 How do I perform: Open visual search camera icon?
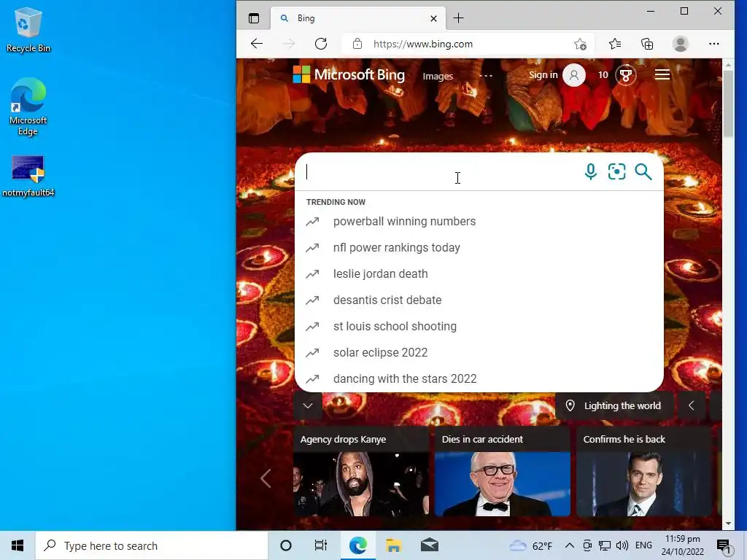(617, 171)
